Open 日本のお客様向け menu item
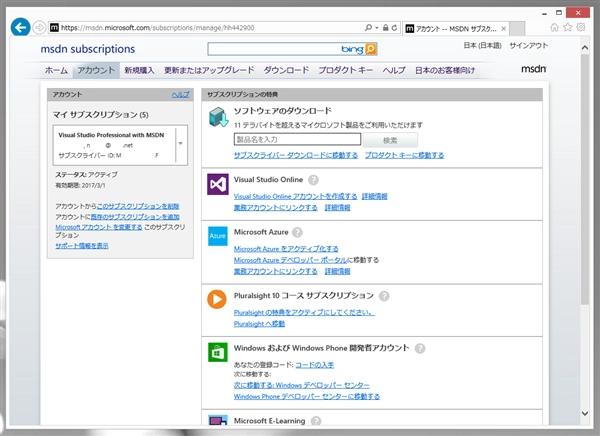The image size is (600, 436). click(x=445, y=70)
